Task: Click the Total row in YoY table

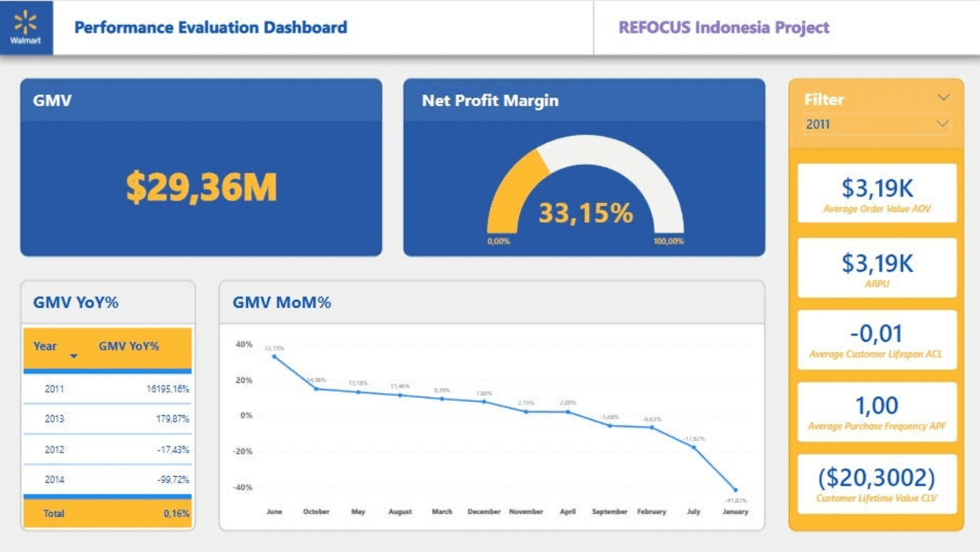Action: [108, 514]
